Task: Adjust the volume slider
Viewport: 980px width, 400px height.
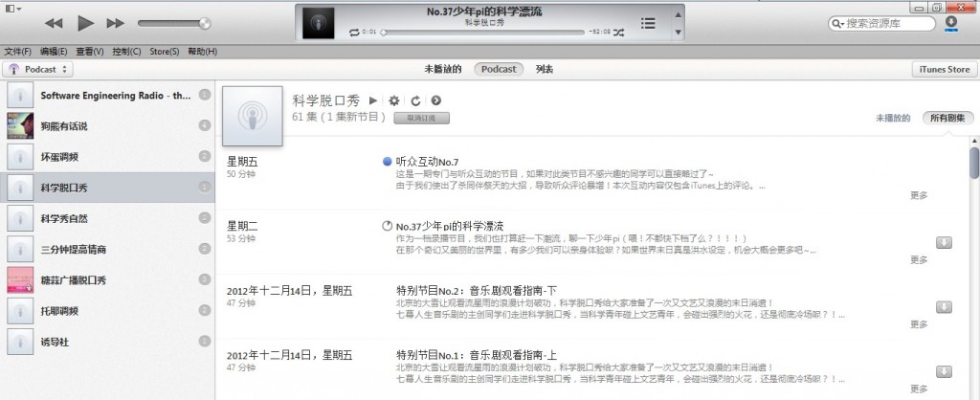Action: (x=174, y=24)
